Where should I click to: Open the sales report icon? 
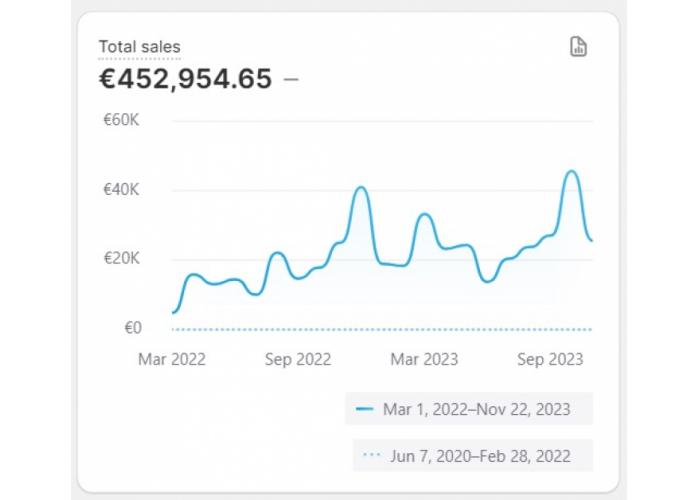point(579,47)
